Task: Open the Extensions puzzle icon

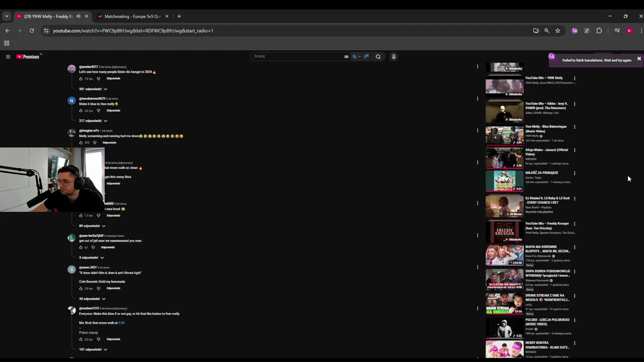Action: (599, 31)
